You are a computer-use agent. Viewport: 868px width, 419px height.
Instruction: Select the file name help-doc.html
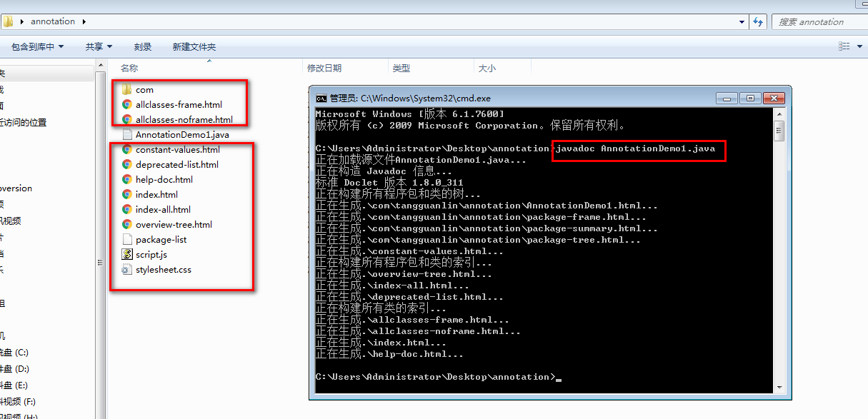pos(164,179)
